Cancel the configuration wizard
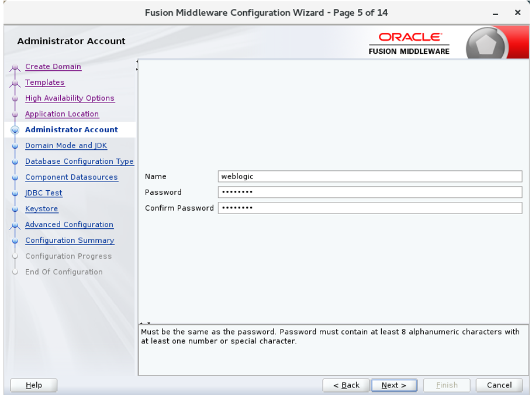Viewport: 532px width, 395px height. click(x=499, y=385)
